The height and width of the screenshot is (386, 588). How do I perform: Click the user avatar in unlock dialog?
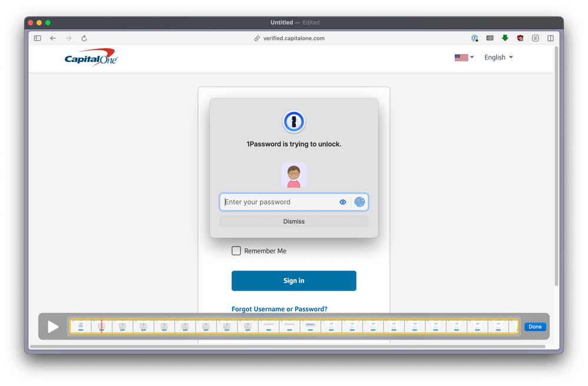(x=294, y=175)
